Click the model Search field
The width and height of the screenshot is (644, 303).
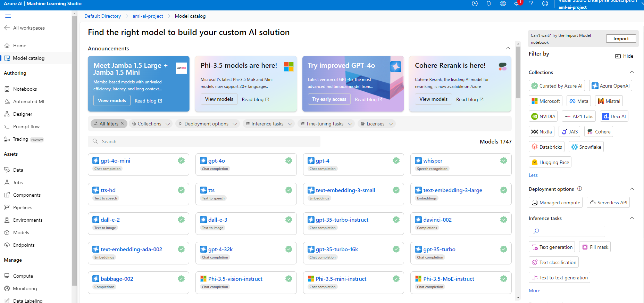point(204,141)
